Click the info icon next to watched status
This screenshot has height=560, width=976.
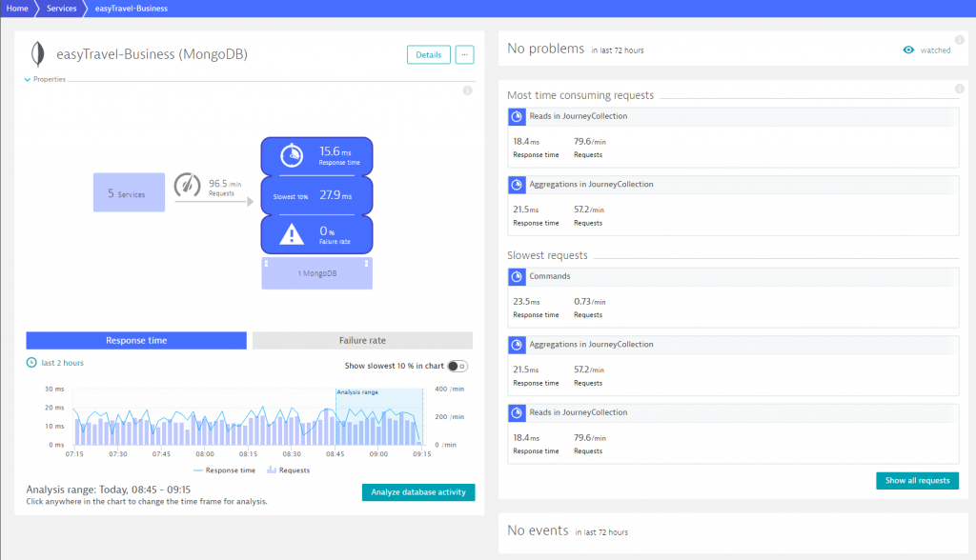point(960,40)
